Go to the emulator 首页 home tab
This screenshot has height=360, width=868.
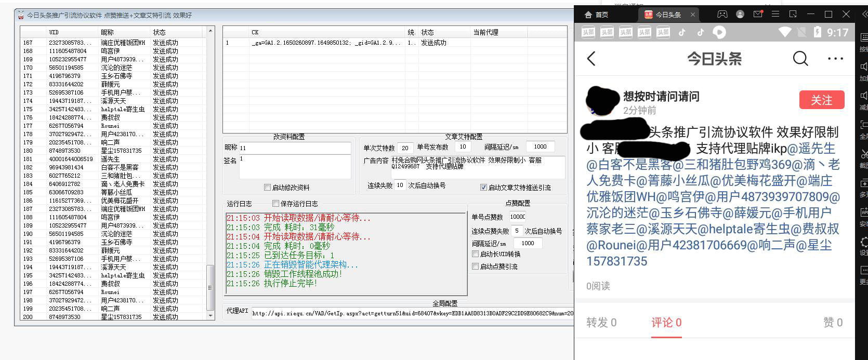tap(597, 15)
